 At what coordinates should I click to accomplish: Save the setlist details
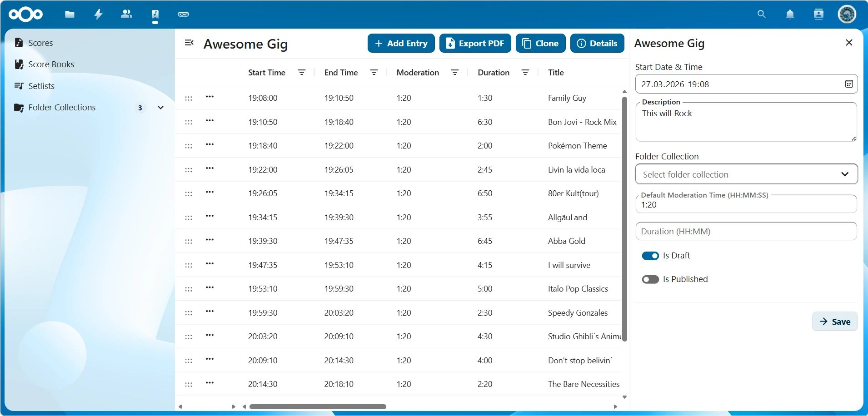835,322
